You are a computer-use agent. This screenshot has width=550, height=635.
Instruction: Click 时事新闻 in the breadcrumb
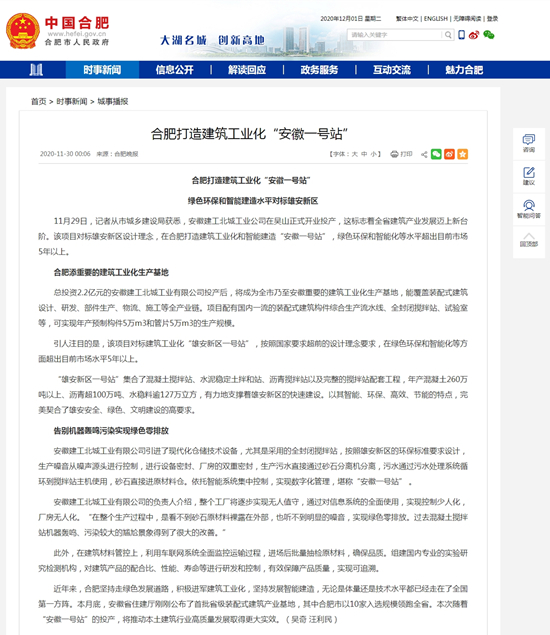click(72, 102)
